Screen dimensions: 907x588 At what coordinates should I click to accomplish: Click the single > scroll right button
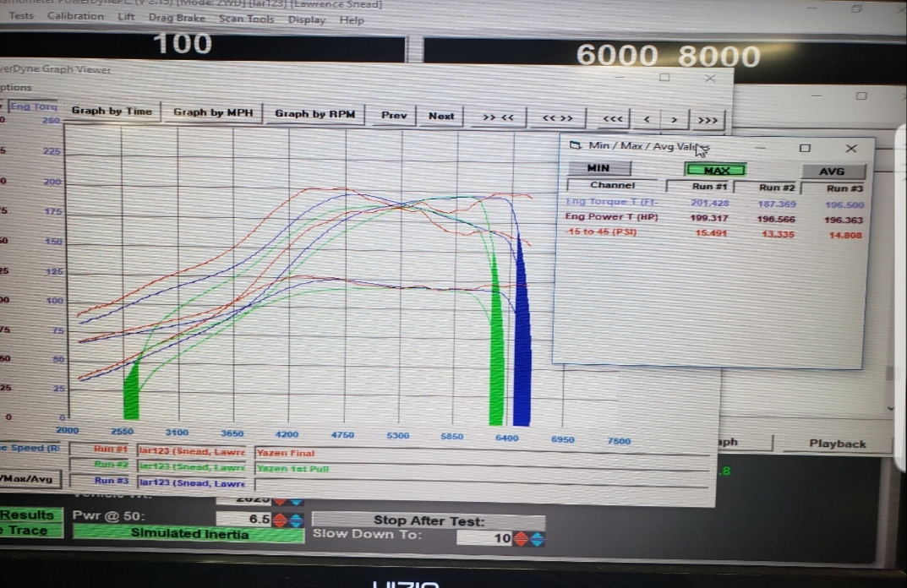point(674,120)
